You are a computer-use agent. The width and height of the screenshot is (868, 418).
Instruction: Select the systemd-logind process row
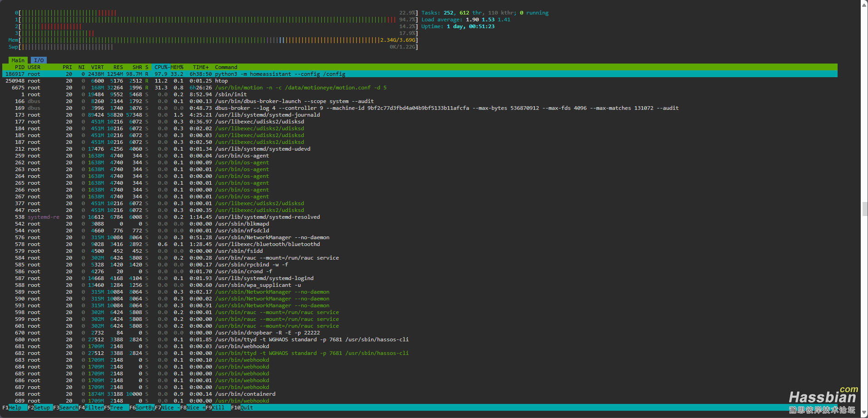pos(420,278)
